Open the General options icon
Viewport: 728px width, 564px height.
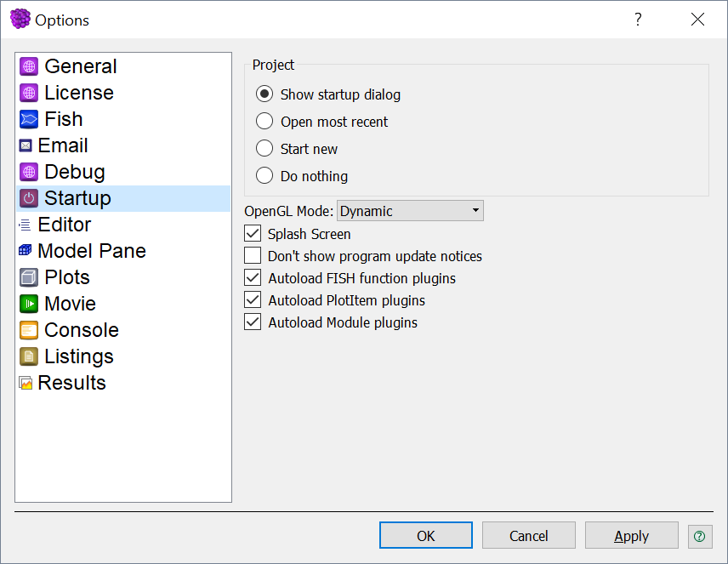click(29, 66)
